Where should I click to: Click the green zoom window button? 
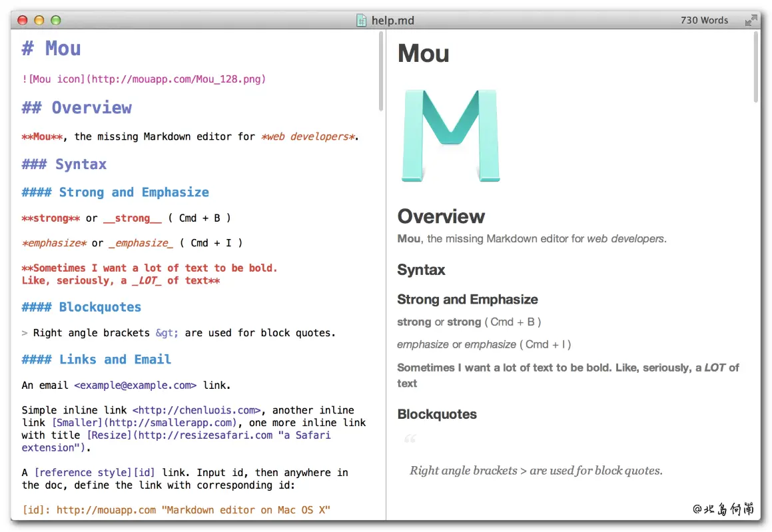(56, 20)
